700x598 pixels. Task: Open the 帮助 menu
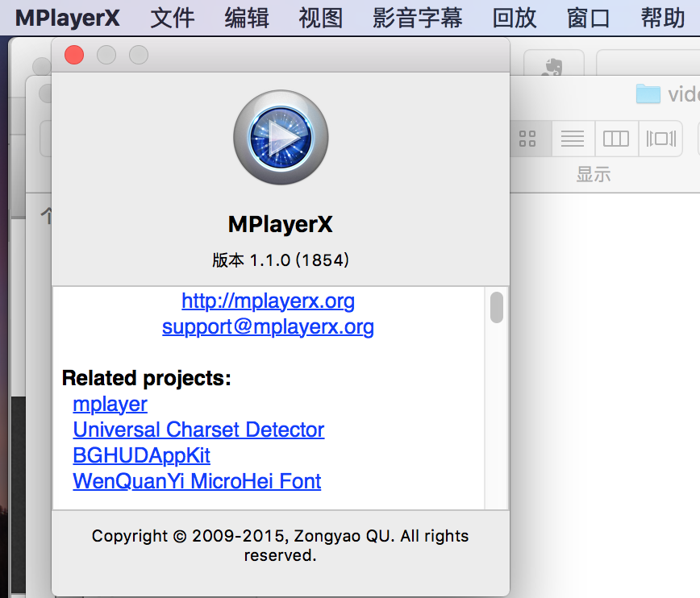coord(663,19)
